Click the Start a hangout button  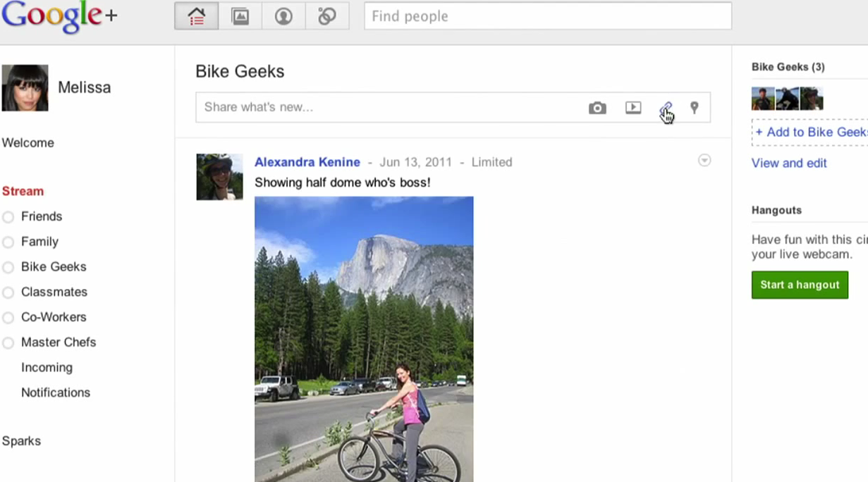point(800,285)
